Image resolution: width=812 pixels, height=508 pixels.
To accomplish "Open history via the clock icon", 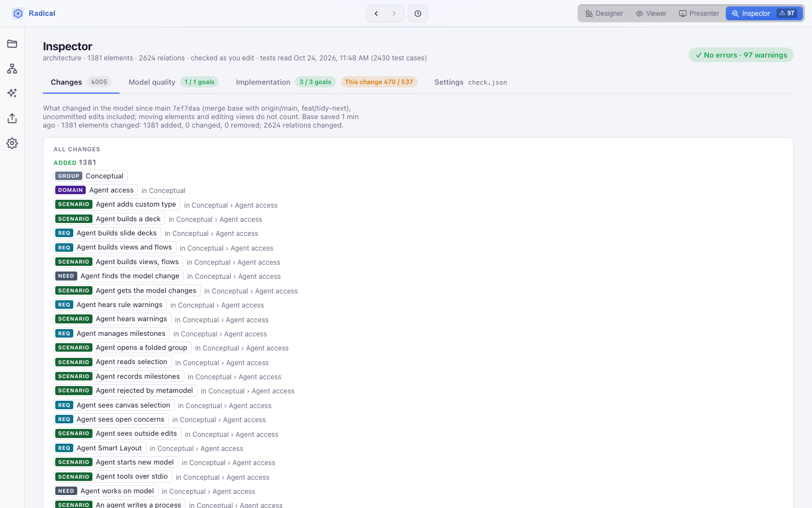I will 418,14.
